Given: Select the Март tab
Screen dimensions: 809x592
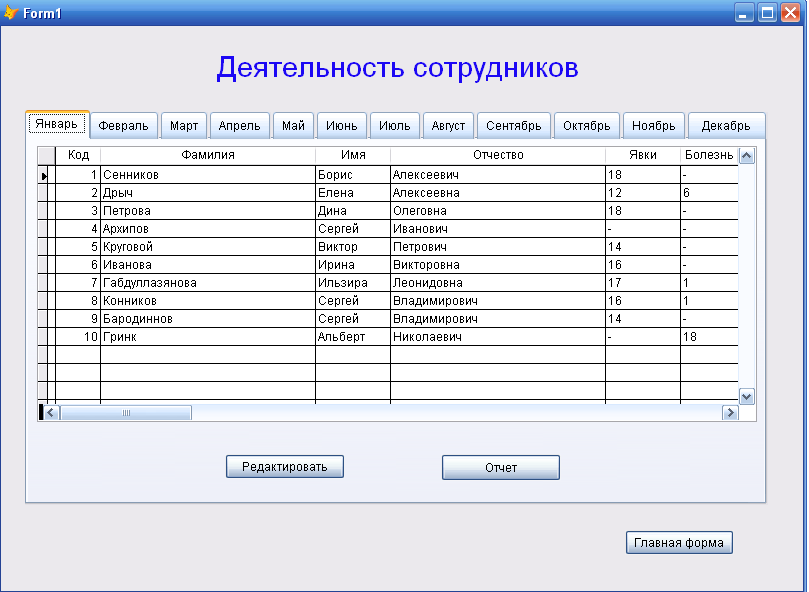Looking at the screenshot, I should click(x=184, y=125).
